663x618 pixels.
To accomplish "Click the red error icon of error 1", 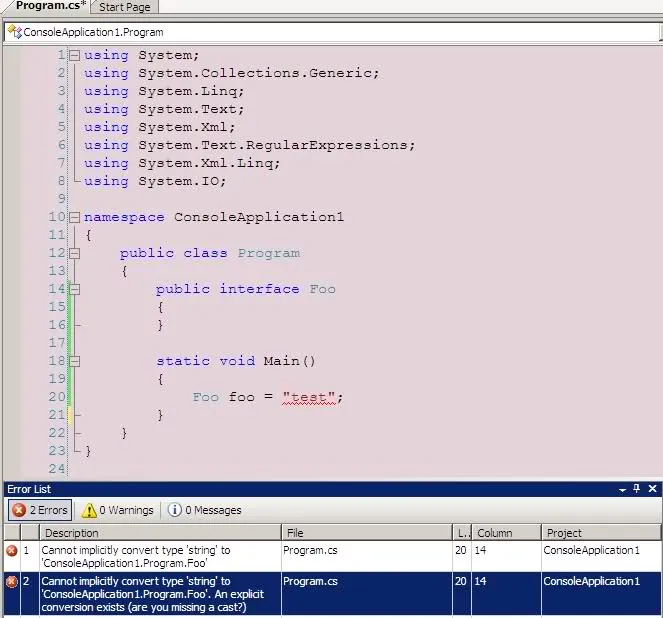I will 12,550.
